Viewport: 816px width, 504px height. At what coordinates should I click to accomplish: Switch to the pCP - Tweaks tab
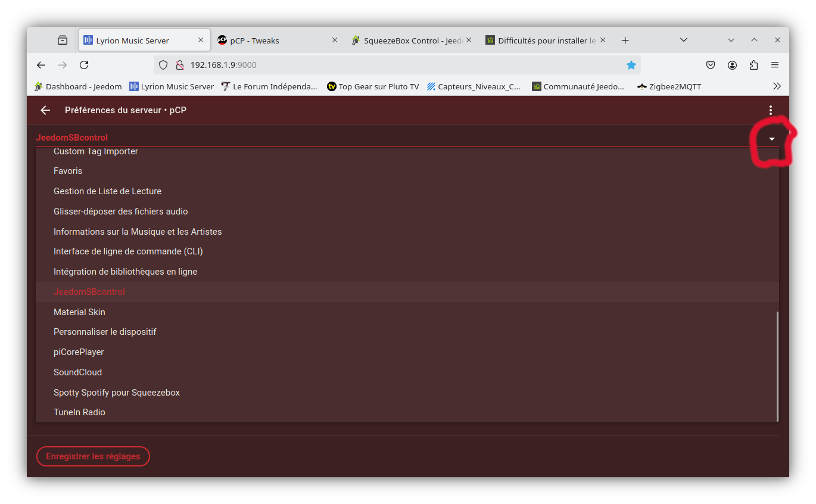(x=278, y=41)
